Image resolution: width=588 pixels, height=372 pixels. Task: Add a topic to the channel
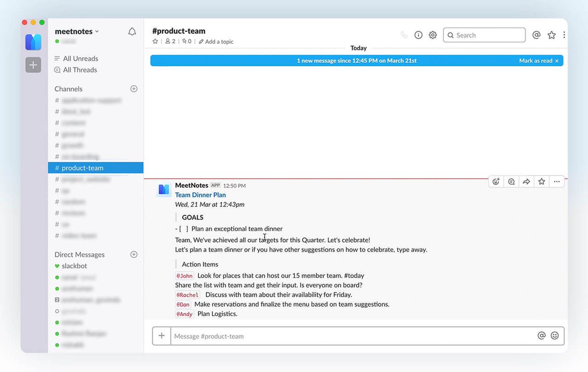216,42
